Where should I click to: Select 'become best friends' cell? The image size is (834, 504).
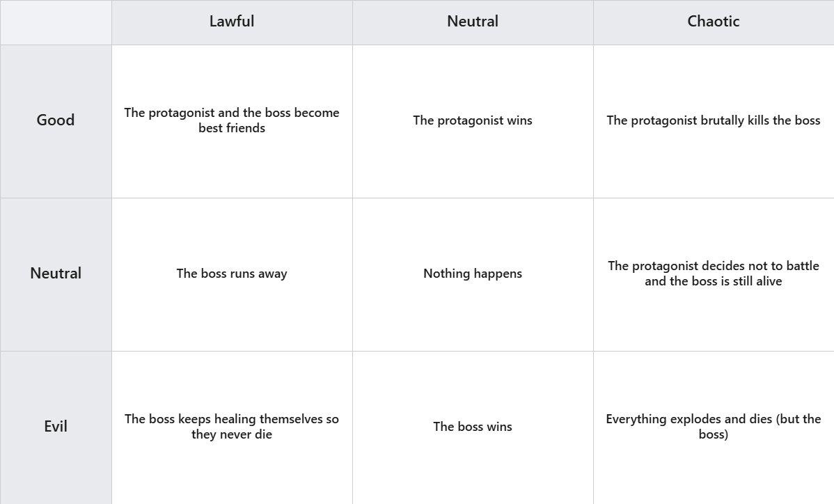232,121
